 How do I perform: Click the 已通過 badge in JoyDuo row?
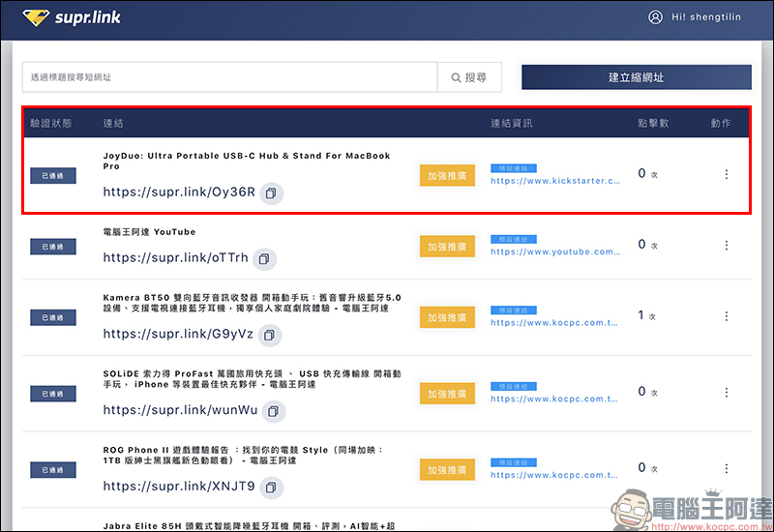(53, 176)
